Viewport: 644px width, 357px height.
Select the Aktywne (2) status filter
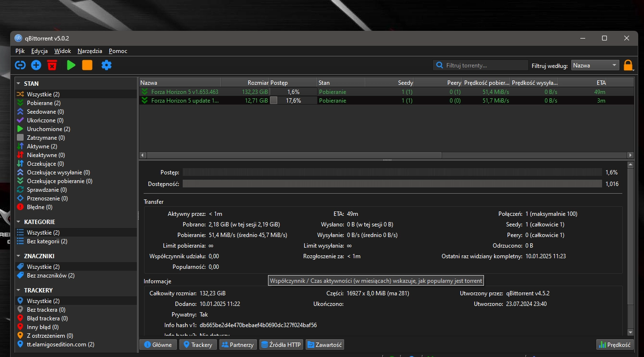point(76,146)
